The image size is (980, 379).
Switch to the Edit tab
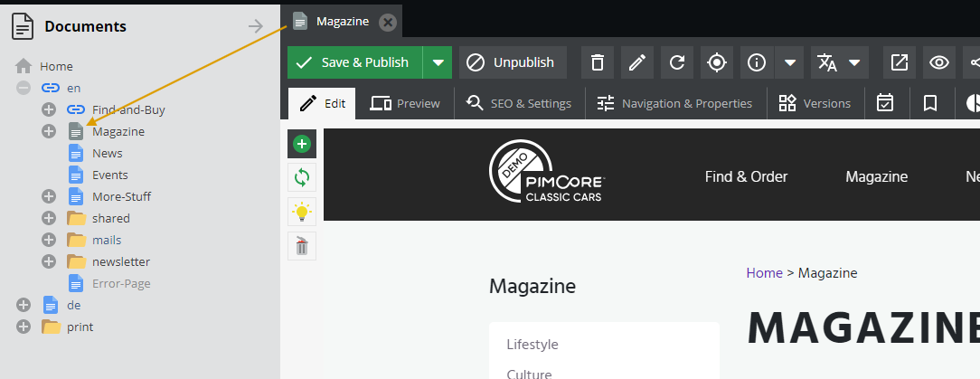[x=322, y=103]
